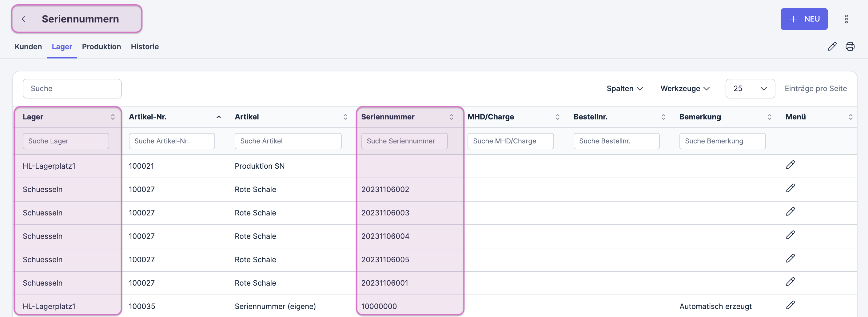Click the main Suche search field
This screenshot has width=868, height=317.
[72, 89]
